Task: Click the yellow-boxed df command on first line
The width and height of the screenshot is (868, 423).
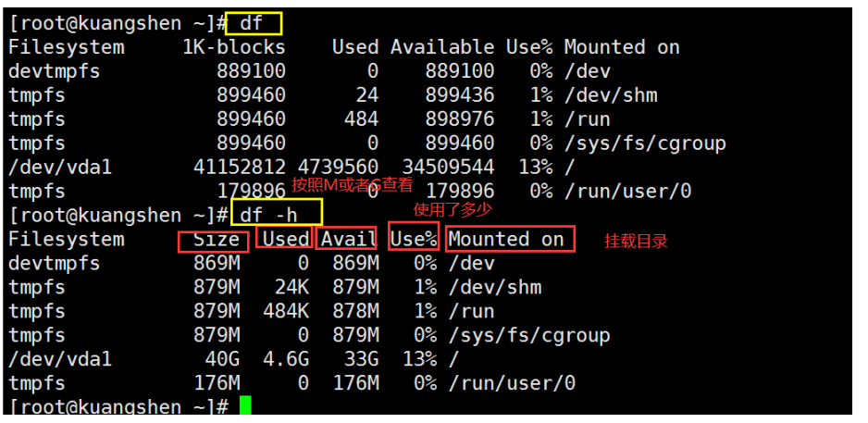Action: tap(254, 23)
